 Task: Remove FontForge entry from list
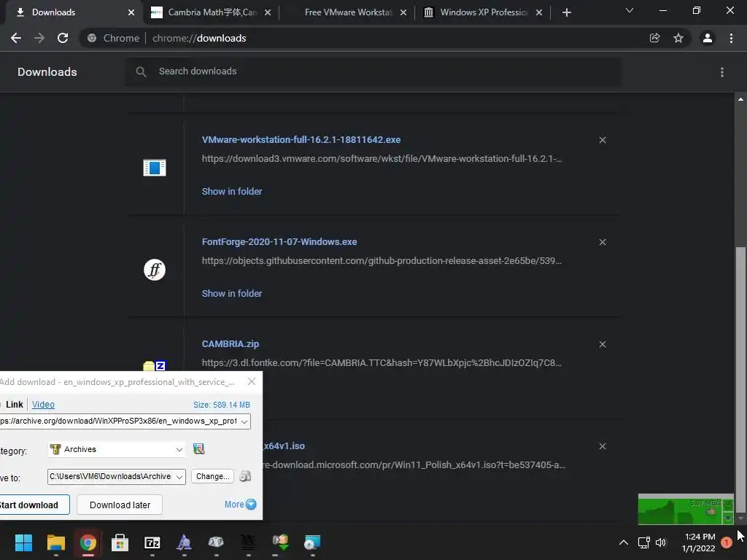pyautogui.click(x=603, y=242)
